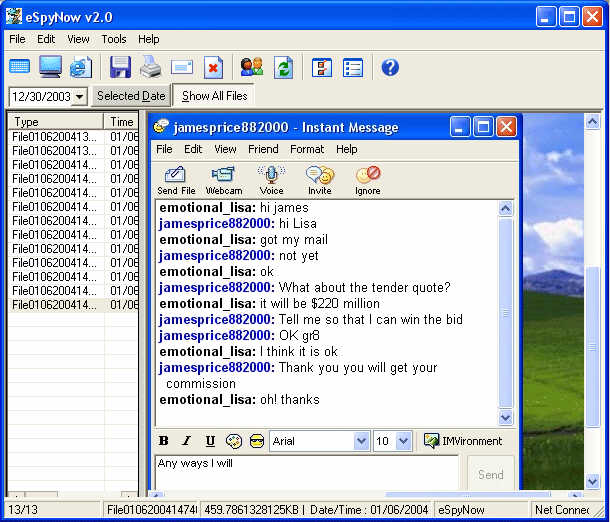Screen dimensions: 610x522
Task: Click the Invite icon in messenger
Action: coord(320,180)
